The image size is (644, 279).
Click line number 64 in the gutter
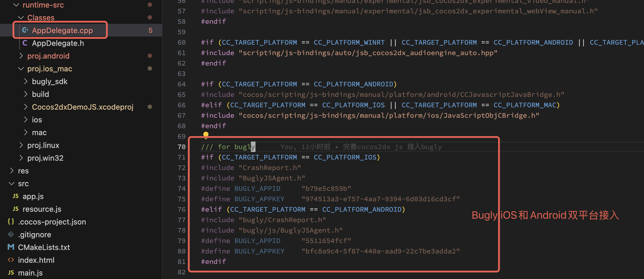pos(181,84)
